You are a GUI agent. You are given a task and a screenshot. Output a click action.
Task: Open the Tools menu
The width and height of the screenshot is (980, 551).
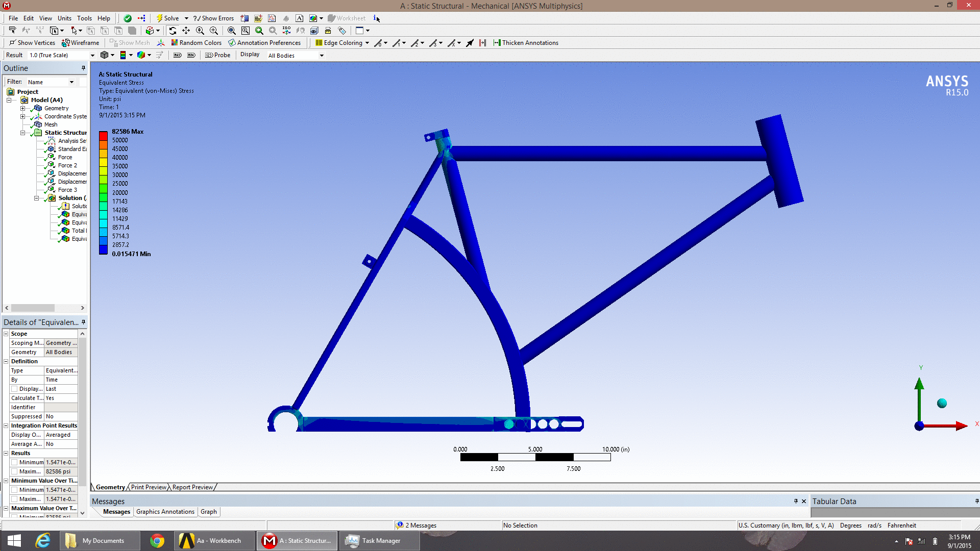click(84, 18)
